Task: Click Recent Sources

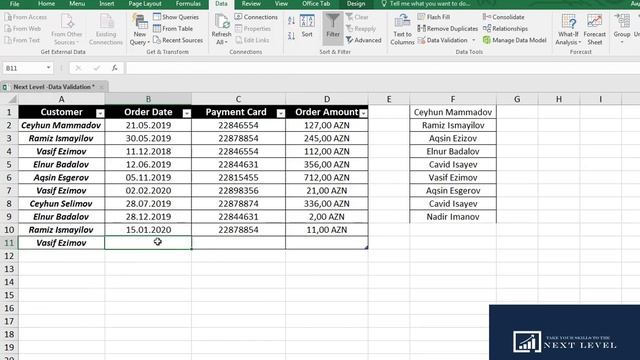Action: [x=178, y=40]
